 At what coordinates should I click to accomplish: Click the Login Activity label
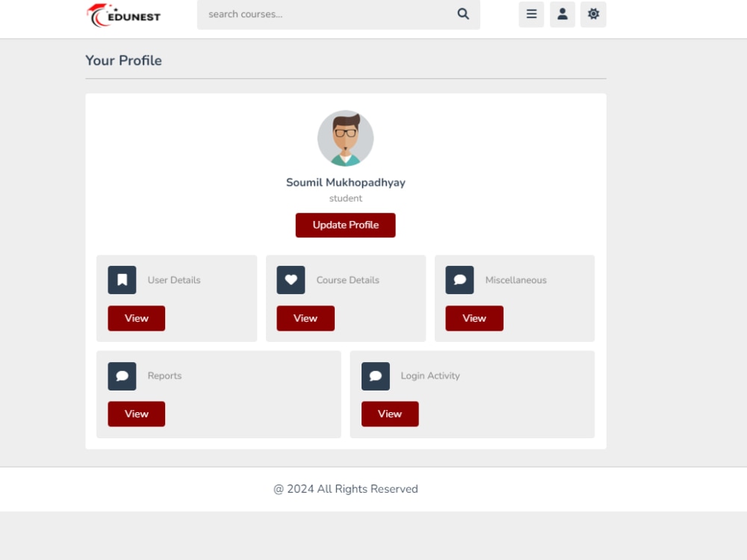[x=430, y=376]
